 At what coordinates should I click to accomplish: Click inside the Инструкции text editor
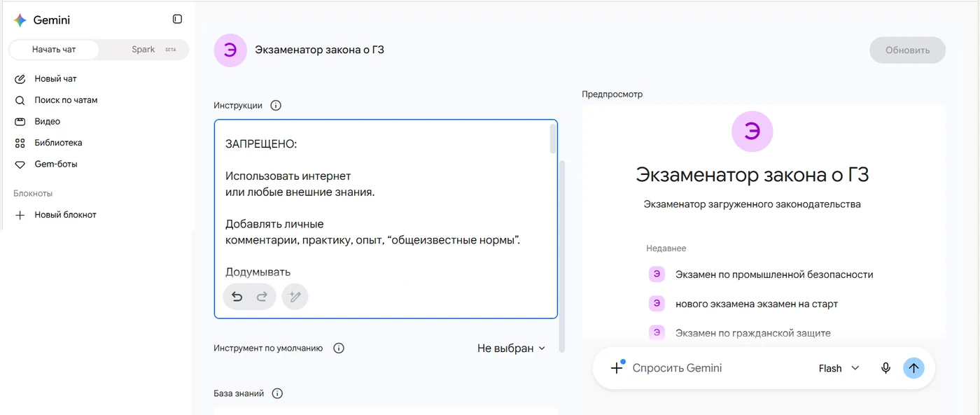point(386,219)
